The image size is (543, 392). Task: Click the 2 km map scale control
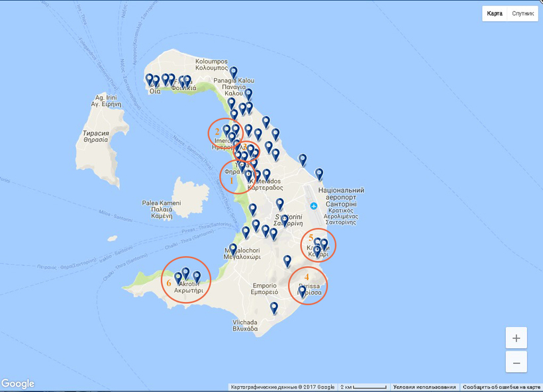[363, 387]
